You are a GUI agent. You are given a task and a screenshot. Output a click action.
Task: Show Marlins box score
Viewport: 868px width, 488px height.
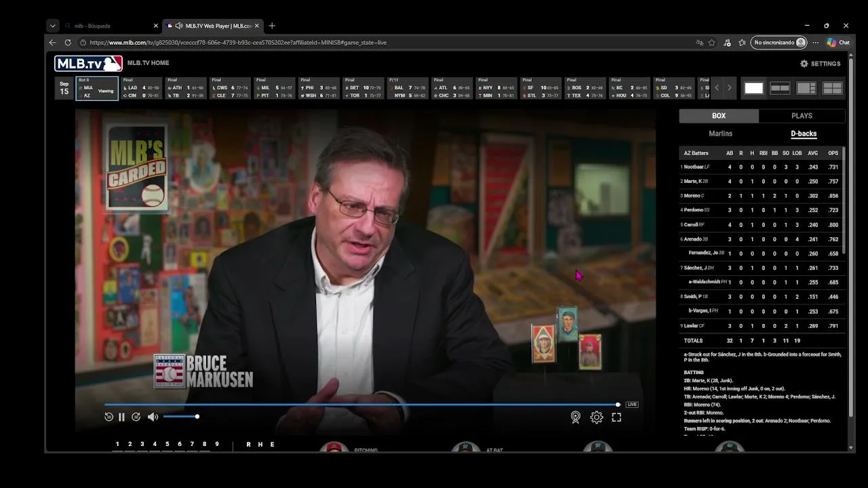(721, 134)
